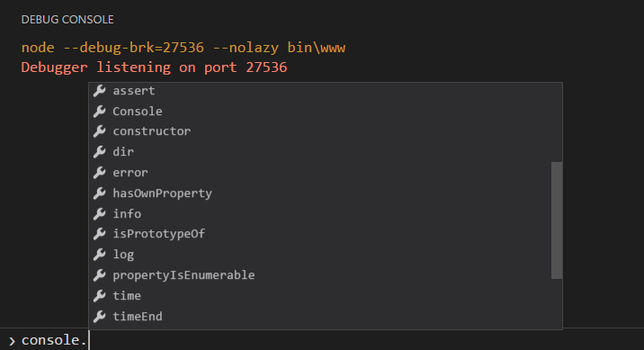644x350 pixels.
Task: Choose the error completion
Action: point(320,173)
